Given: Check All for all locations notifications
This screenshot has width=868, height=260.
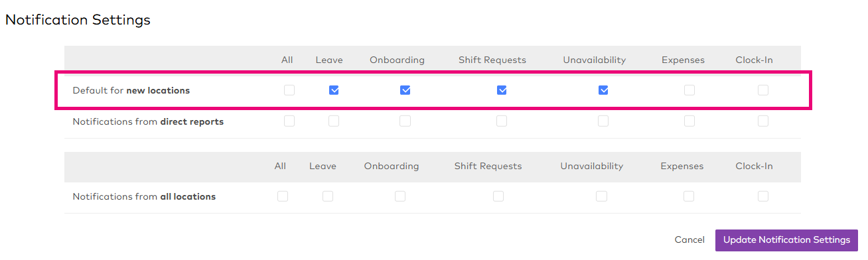Looking at the screenshot, I should (283, 196).
